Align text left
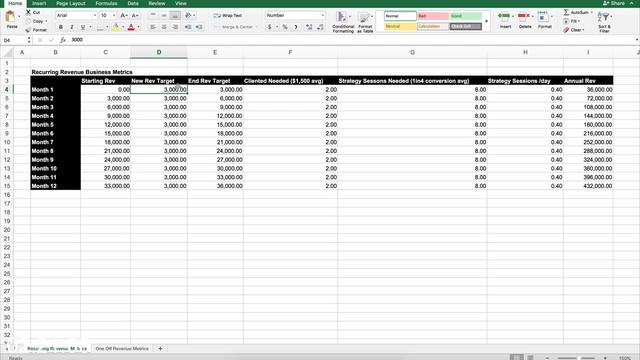The height and width of the screenshot is (360, 640). 153,27
